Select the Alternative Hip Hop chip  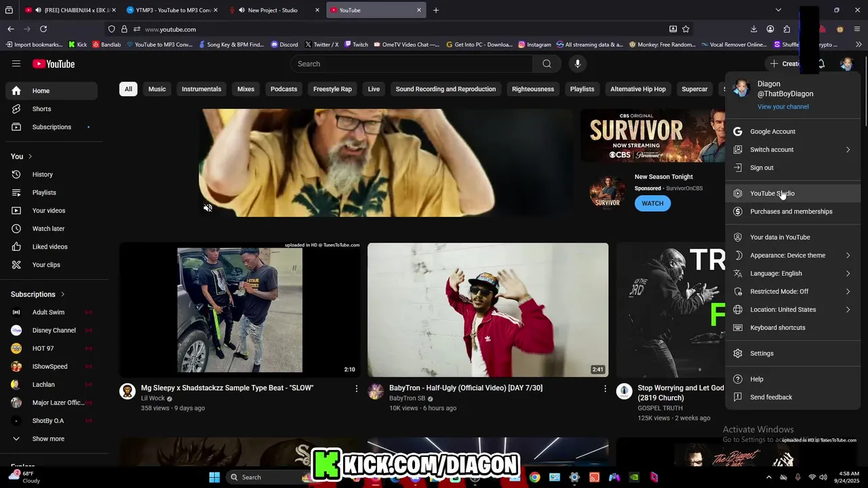638,89
